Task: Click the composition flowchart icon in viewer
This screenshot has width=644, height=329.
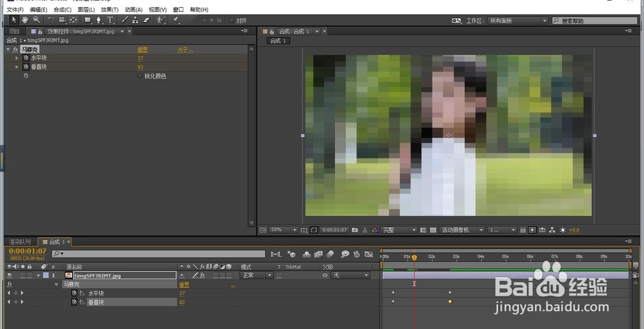Action: click(552, 230)
